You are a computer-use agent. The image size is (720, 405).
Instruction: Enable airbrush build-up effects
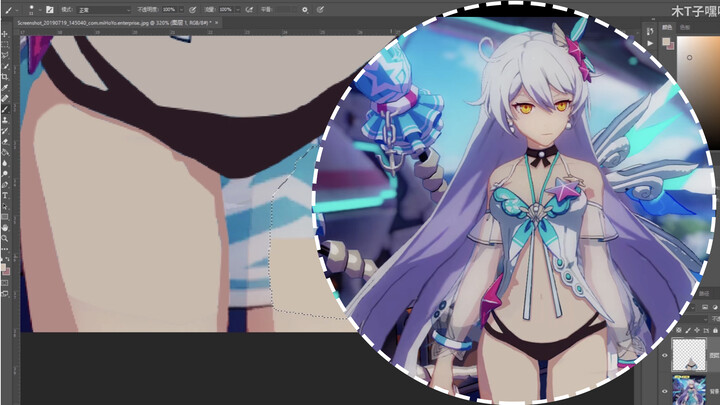tap(249, 10)
